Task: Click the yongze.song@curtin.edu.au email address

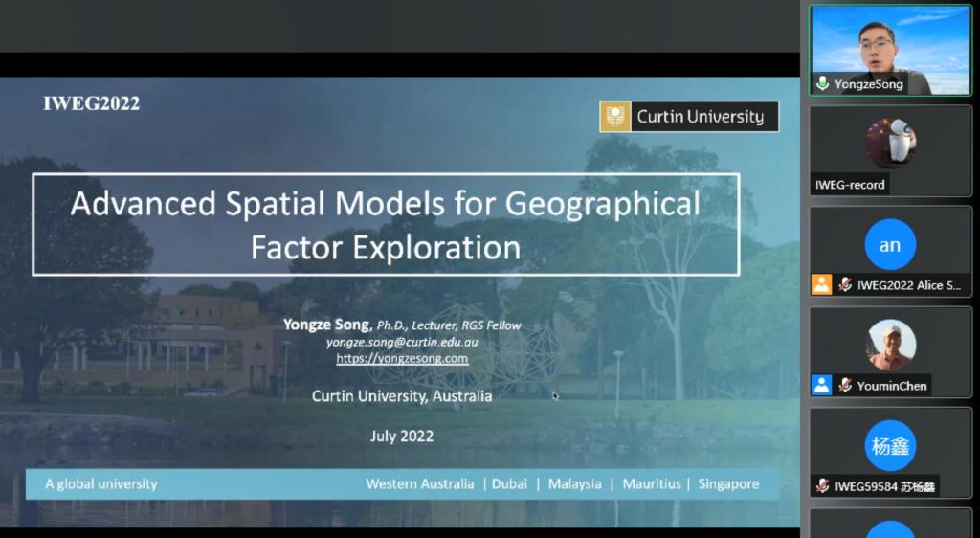Action: coord(402,342)
